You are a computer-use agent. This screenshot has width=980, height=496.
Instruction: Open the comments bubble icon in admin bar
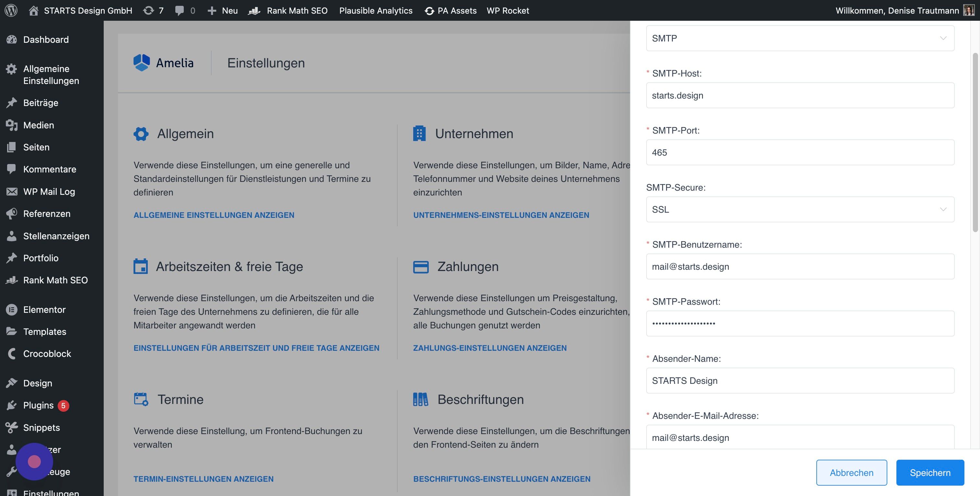click(179, 11)
